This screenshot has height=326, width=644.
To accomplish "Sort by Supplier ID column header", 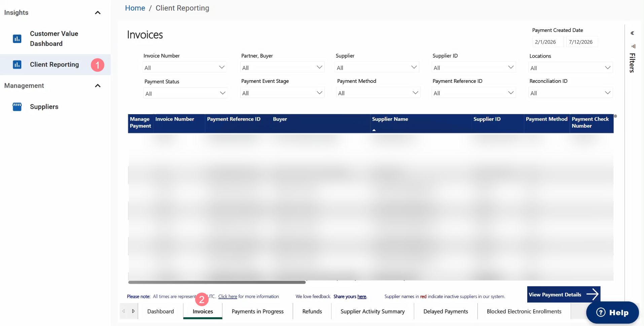I will (487, 119).
